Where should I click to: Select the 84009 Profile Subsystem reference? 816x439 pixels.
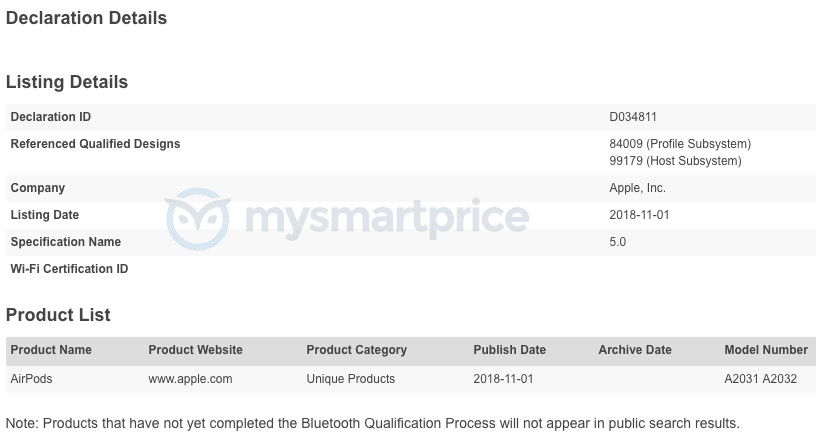(680, 144)
